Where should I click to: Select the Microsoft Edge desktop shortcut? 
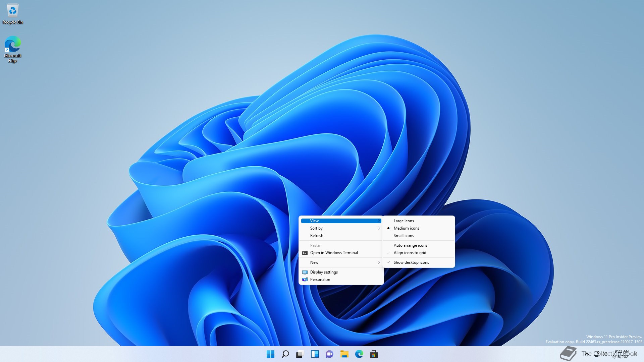[13, 49]
